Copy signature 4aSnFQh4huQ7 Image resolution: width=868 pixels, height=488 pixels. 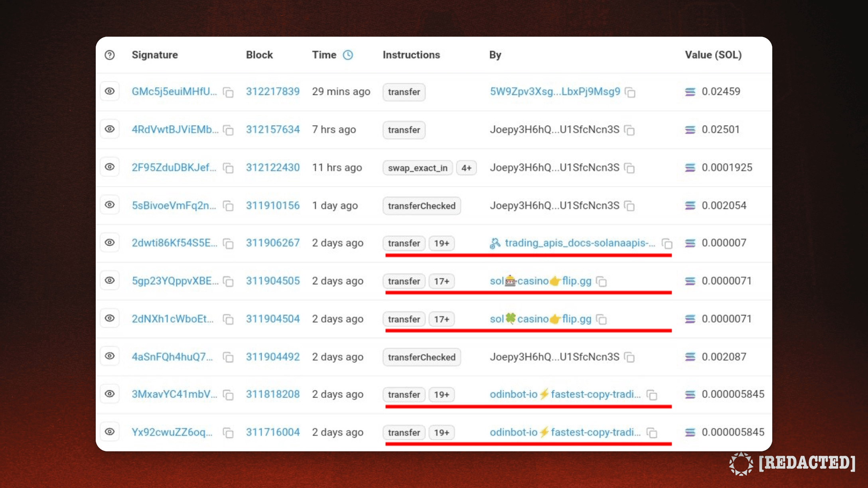click(228, 358)
